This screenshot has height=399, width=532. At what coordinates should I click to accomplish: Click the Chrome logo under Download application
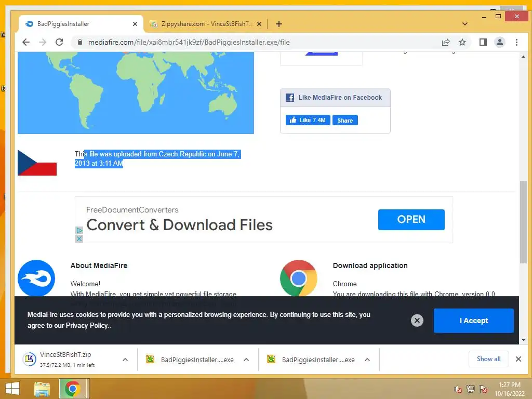(x=299, y=278)
